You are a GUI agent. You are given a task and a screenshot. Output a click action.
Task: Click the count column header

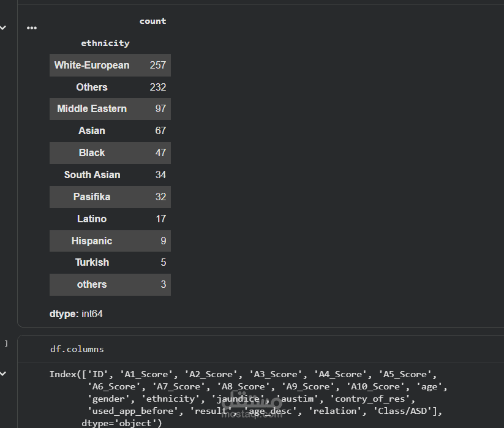[x=152, y=21]
